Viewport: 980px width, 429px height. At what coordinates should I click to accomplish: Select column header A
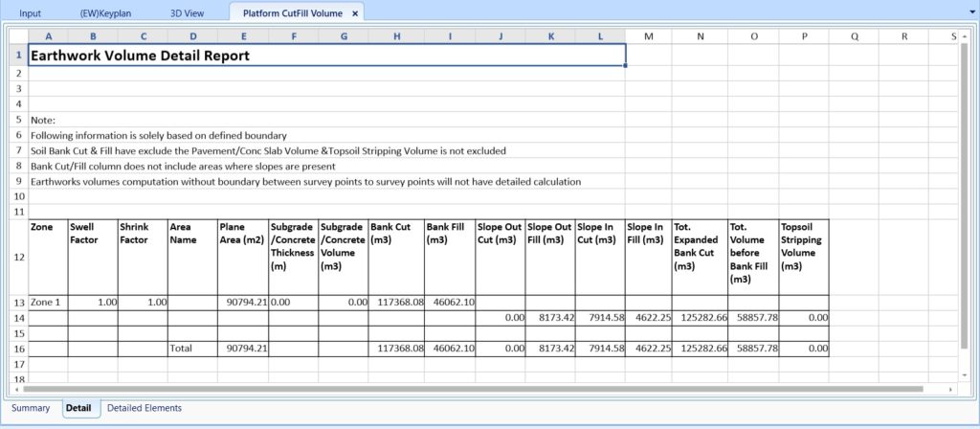[x=48, y=37]
